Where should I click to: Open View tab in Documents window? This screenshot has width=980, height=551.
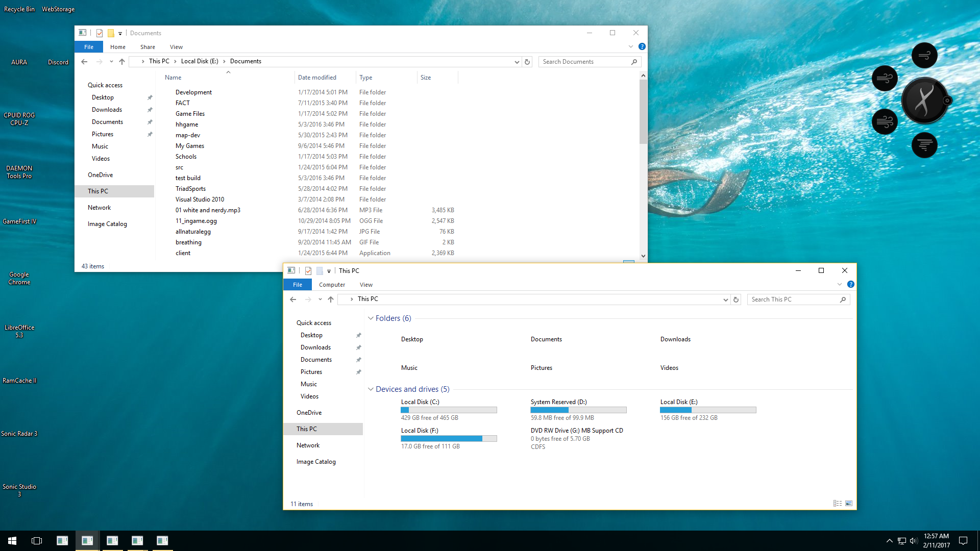click(x=176, y=47)
